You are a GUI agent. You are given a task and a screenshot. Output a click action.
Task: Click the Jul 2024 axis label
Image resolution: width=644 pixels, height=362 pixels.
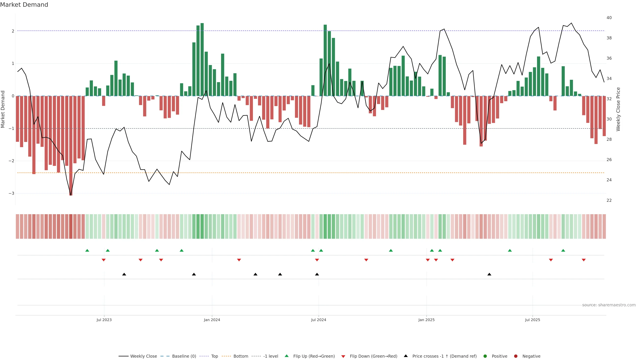click(318, 320)
